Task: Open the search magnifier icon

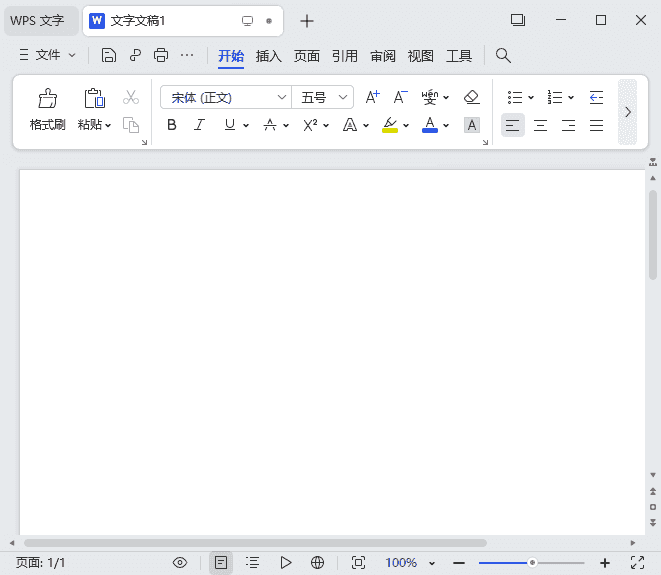Action: point(504,56)
